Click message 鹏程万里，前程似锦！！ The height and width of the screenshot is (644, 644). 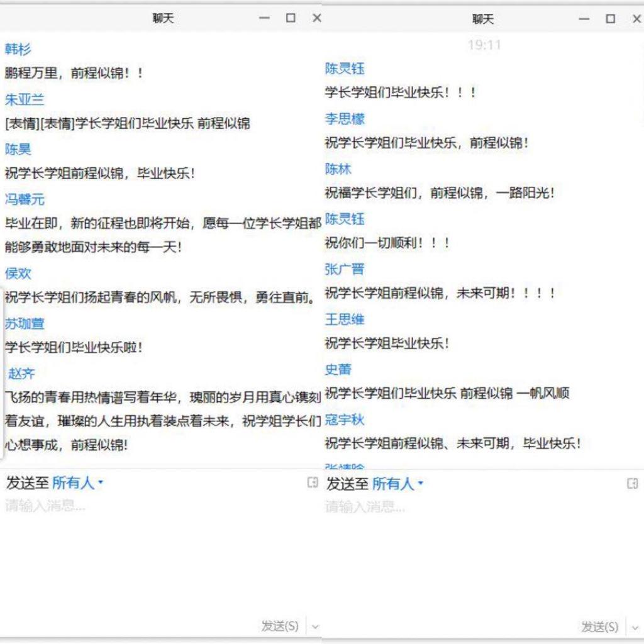click(x=74, y=73)
